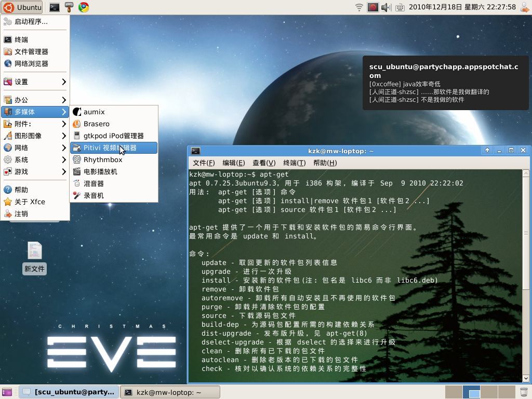The width and height of the screenshot is (532, 399).
Task: Launch aumix from multimedia submenu
Action: point(114,112)
